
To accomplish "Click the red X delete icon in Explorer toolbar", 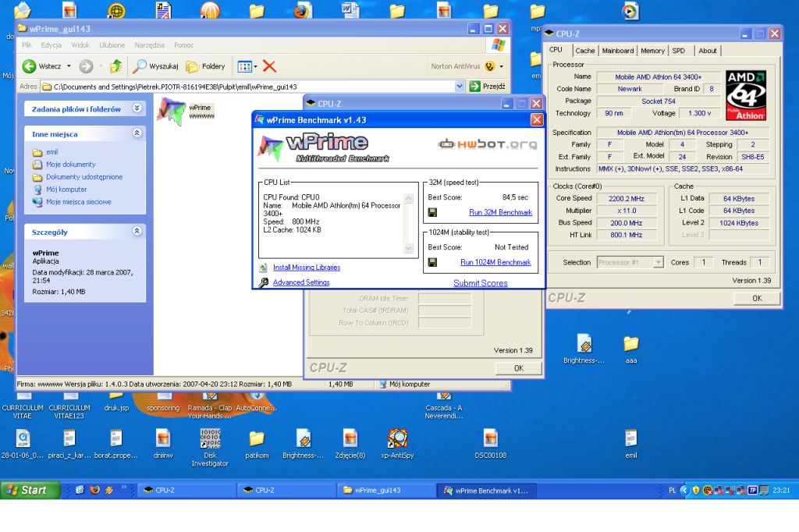I will pos(269,66).
